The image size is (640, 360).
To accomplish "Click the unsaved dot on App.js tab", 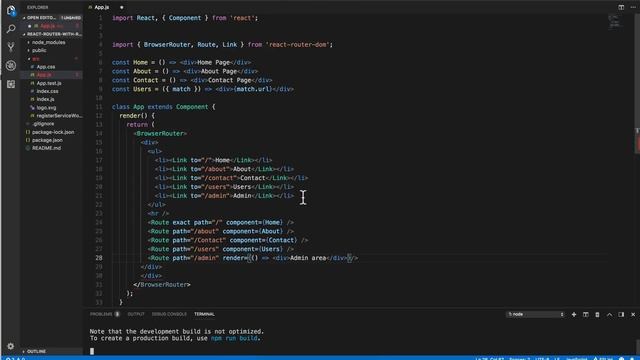I will coord(122,7).
